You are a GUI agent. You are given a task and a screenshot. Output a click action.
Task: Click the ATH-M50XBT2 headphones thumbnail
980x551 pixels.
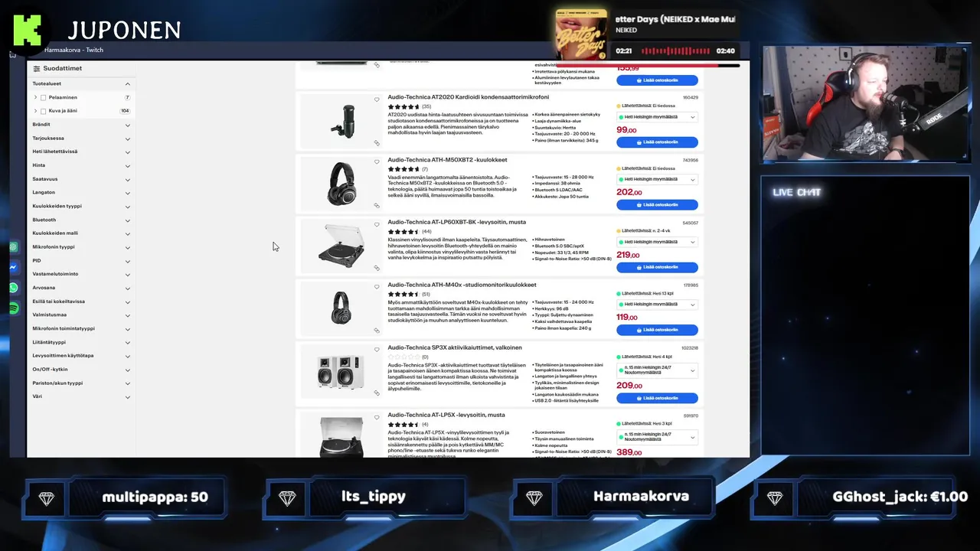340,184
